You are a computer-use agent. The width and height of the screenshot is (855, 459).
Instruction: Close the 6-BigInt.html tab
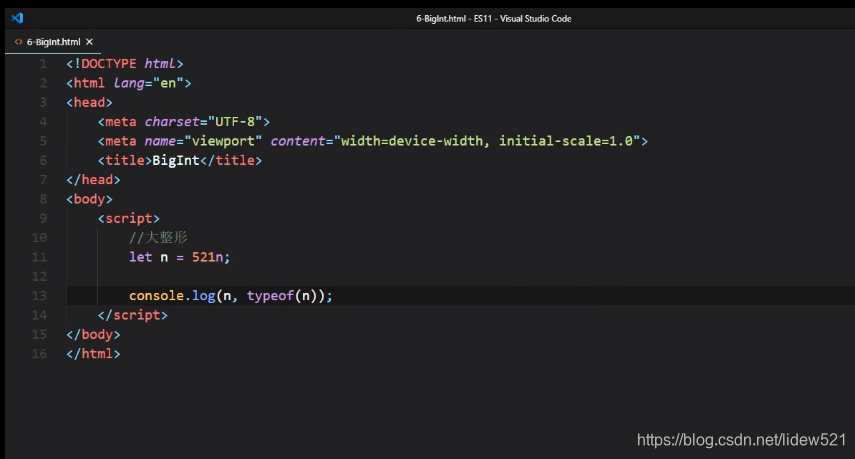(x=89, y=42)
